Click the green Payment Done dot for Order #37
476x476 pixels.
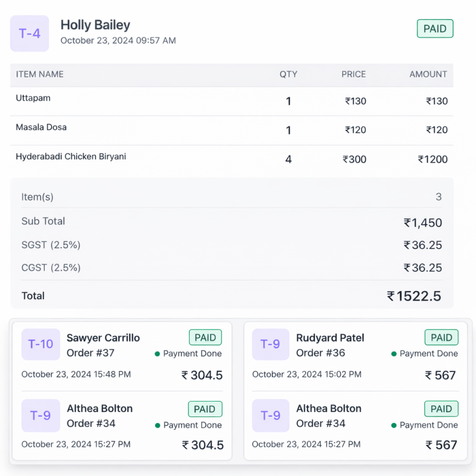point(156,353)
